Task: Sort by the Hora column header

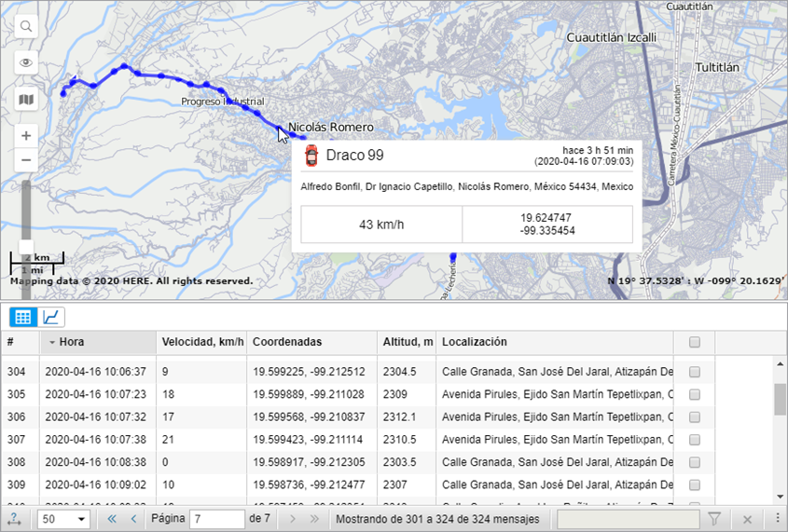Action: 98,342
